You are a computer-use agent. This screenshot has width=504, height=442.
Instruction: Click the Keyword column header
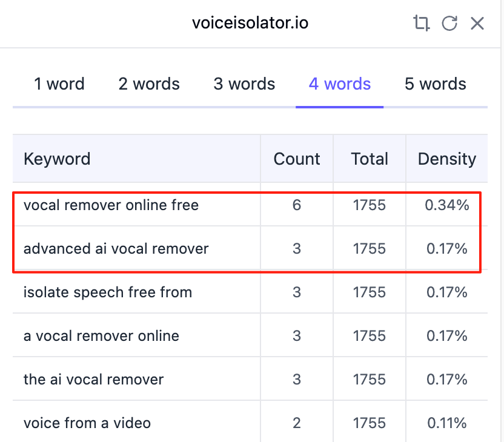[57, 159]
